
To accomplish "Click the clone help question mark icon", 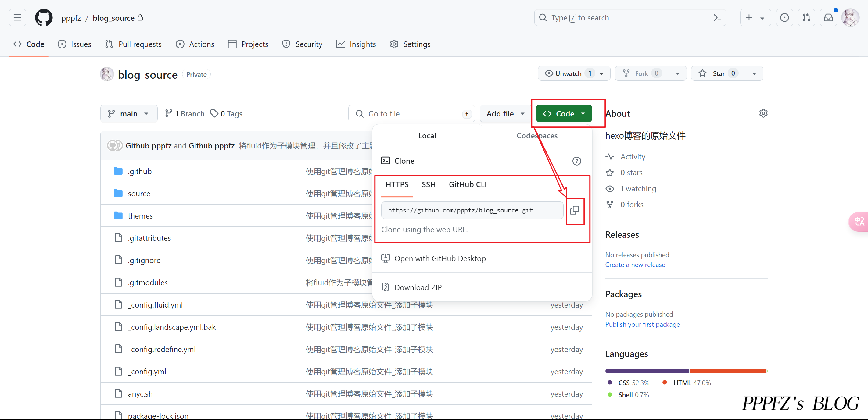I will pos(576,161).
